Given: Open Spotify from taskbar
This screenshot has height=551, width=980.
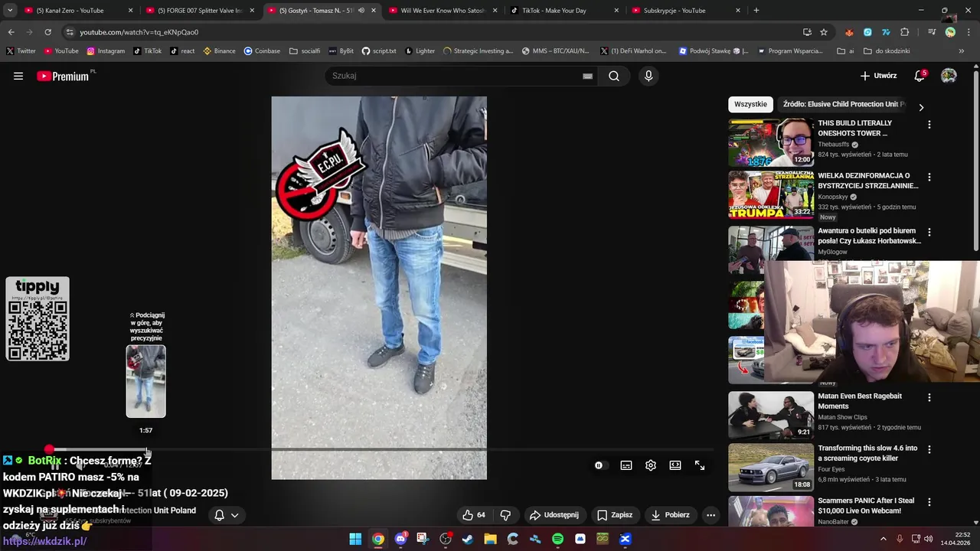Looking at the screenshot, I should [x=557, y=539].
